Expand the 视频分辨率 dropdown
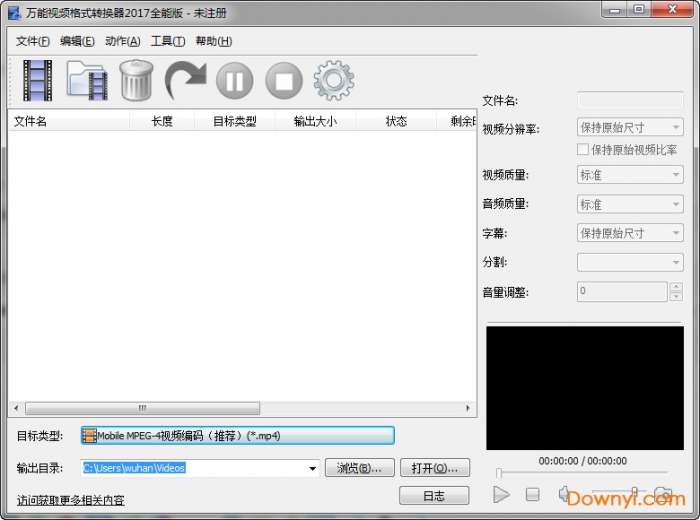 pos(630,128)
